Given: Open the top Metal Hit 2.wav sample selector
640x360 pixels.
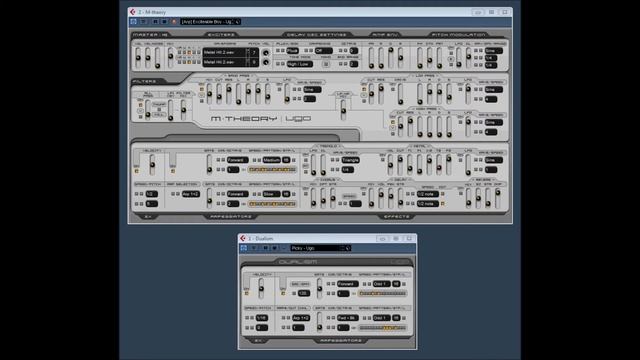Looking at the screenshot, I should tap(225, 53).
